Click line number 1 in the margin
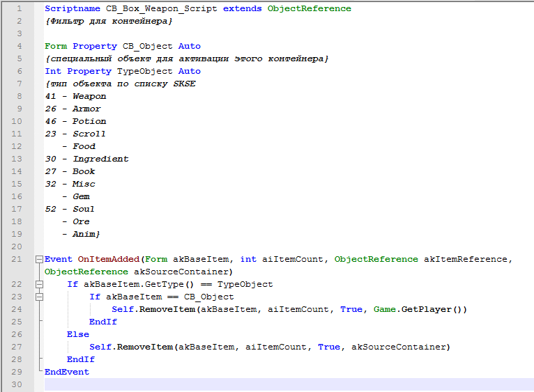Image resolution: width=534 pixels, height=392 pixels. (x=19, y=8)
